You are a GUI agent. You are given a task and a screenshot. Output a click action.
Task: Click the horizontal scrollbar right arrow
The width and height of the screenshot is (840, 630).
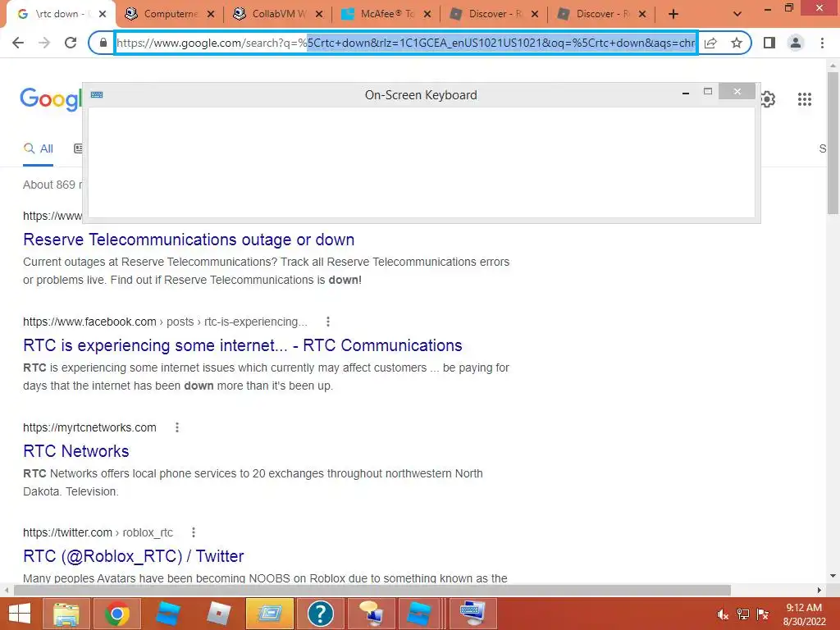click(x=819, y=590)
